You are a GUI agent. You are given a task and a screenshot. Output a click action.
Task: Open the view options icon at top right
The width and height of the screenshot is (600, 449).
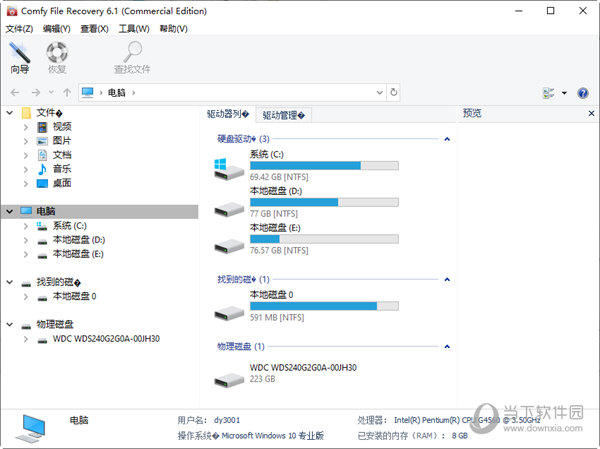tap(548, 93)
